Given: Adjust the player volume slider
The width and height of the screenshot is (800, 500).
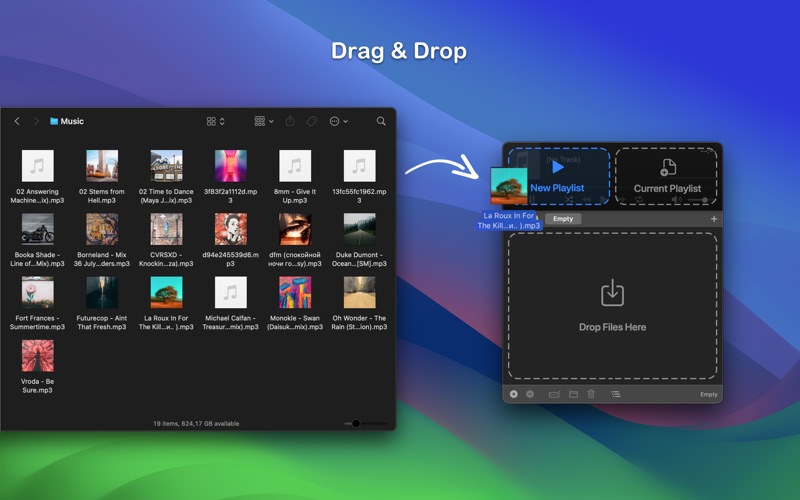Looking at the screenshot, I should click(x=698, y=200).
